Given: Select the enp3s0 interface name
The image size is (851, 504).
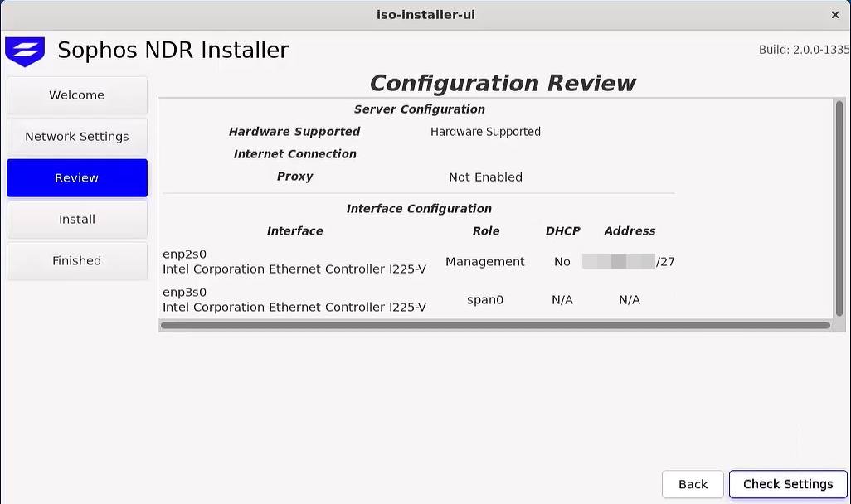Looking at the screenshot, I should tap(184, 292).
